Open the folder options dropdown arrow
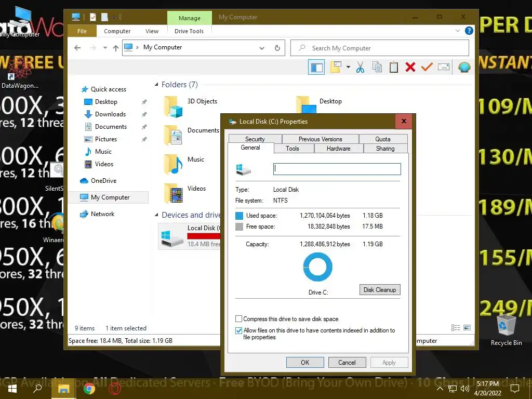Viewport: 532px width, 399px height. 348,67
